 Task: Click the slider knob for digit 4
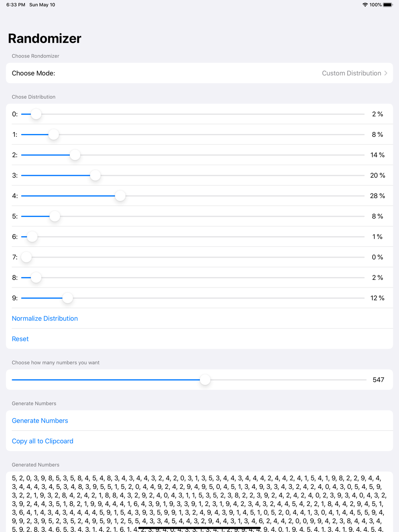[x=120, y=196]
